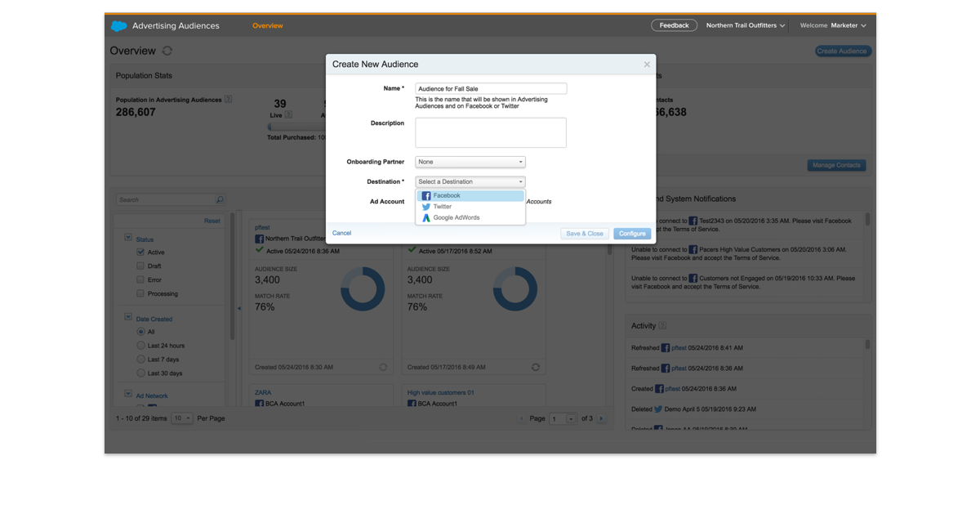
Task: Open the Onboarding Partner dropdown
Action: (470, 162)
